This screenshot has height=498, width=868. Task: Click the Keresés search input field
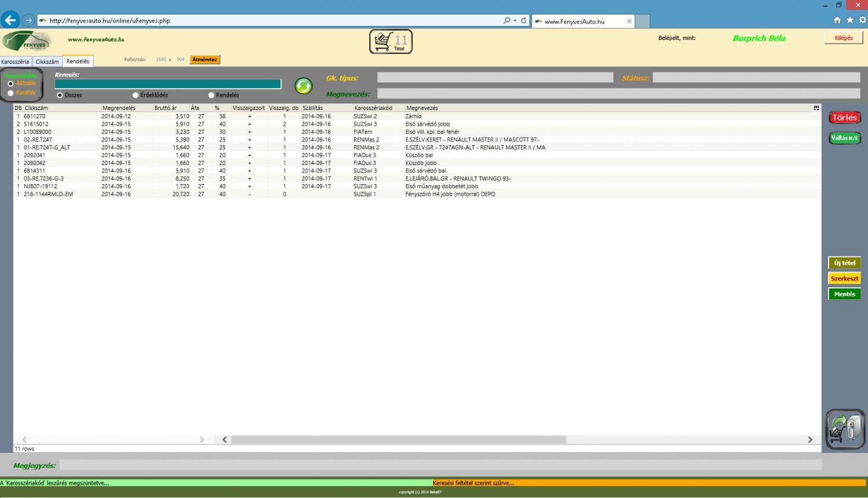tap(168, 84)
